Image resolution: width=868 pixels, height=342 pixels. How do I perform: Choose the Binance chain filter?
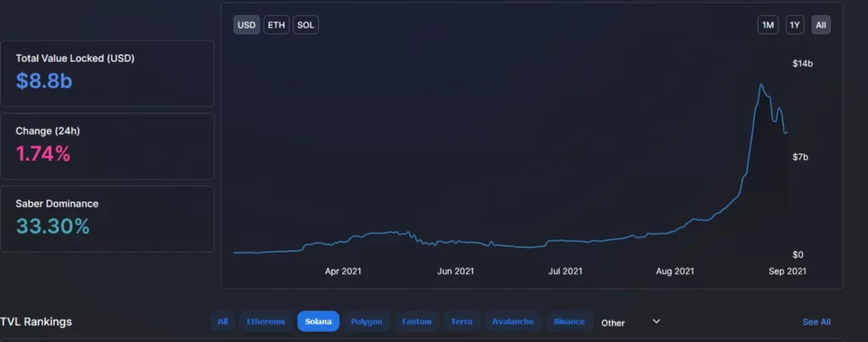(569, 322)
